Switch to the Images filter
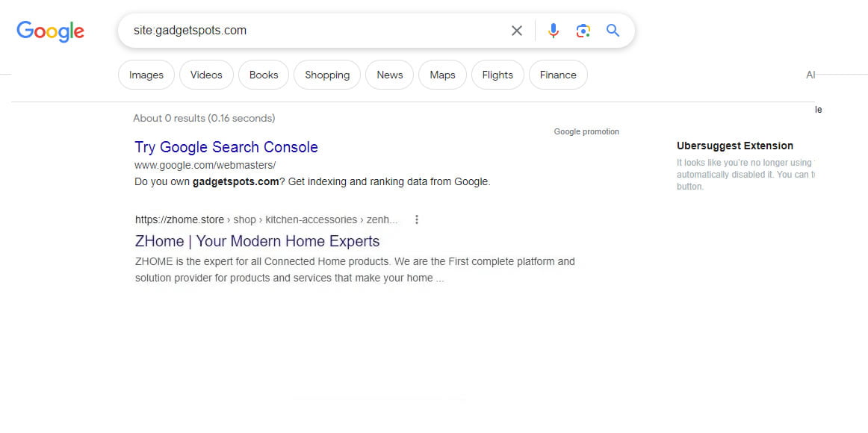 click(146, 75)
